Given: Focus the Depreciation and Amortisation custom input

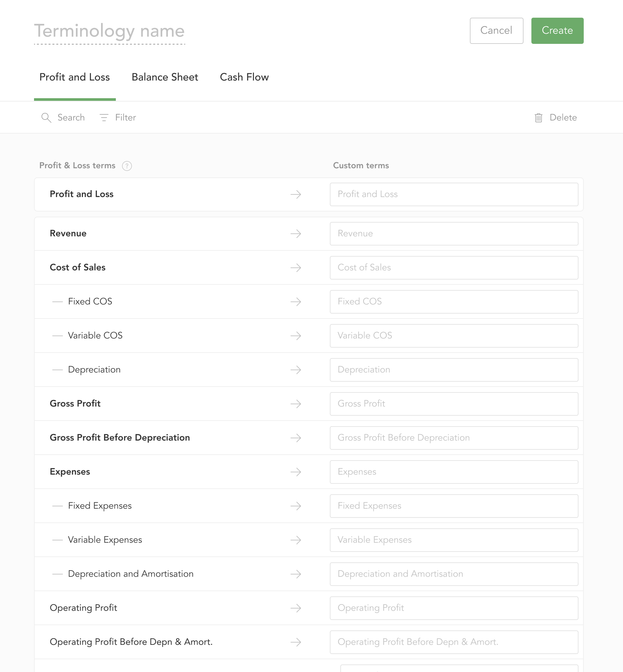Looking at the screenshot, I should click(x=454, y=574).
